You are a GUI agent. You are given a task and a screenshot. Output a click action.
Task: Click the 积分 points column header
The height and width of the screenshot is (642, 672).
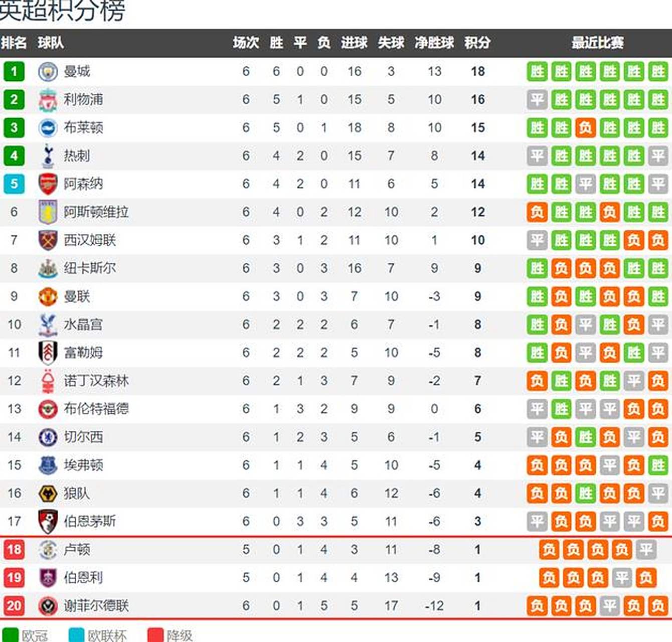pyautogui.click(x=477, y=43)
